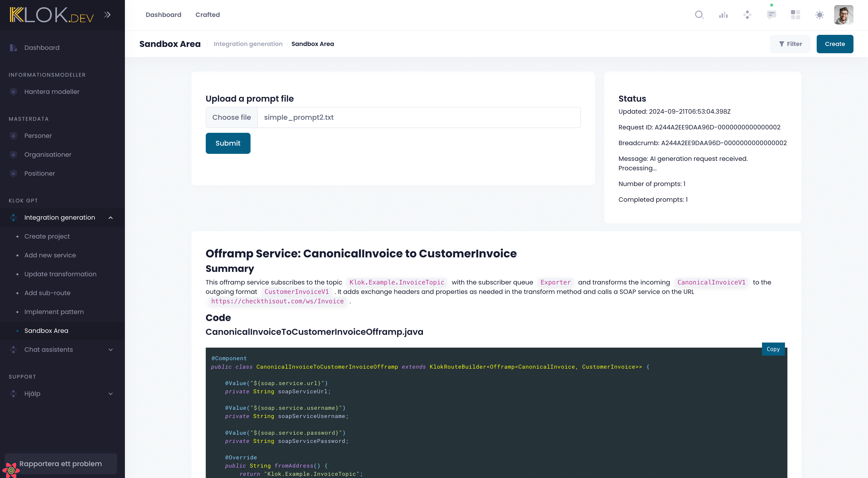Click the four-diamond apps icon in header
Viewport: 868px width, 478px height.
point(747,15)
